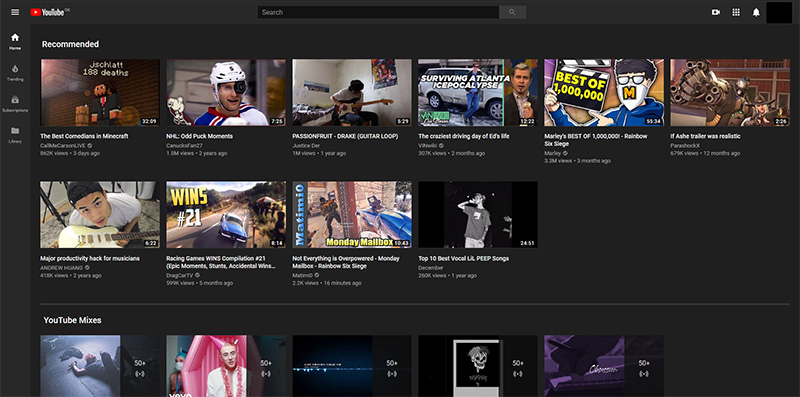Viewport: 800px width, 397px height.
Task: Open the mix with pink coffin thumbnail
Action: tap(226, 366)
